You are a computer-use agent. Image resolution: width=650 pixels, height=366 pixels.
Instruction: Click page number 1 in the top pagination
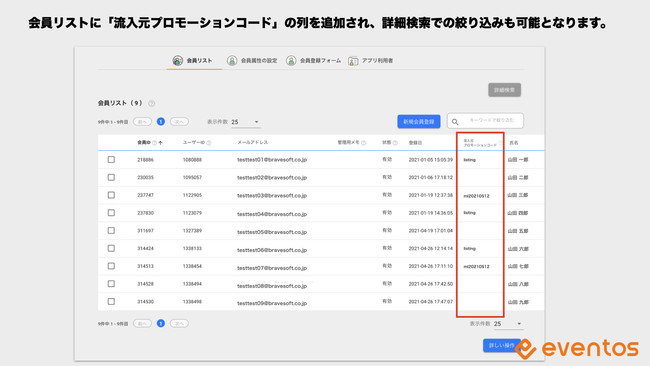161,121
